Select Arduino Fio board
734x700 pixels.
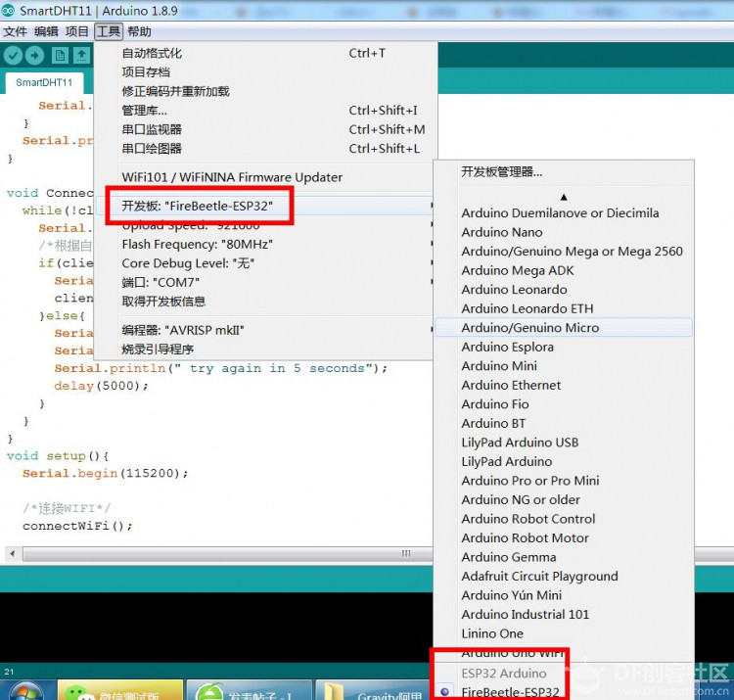(564, 404)
